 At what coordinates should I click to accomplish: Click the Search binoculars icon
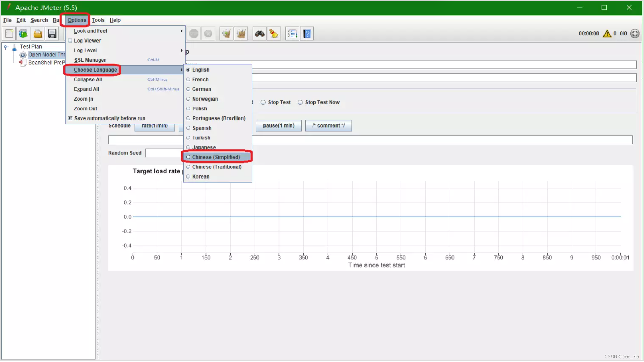pyautogui.click(x=260, y=34)
